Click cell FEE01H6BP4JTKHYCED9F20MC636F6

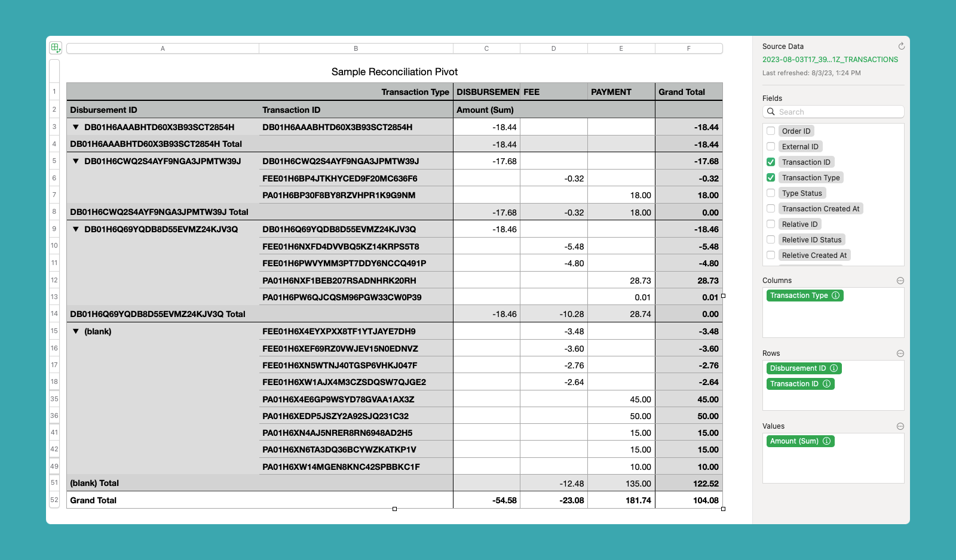[356, 179]
